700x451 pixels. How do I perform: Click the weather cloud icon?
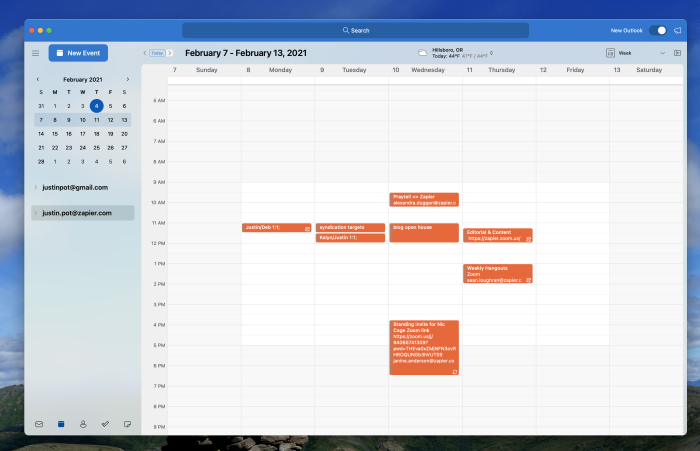point(422,53)
